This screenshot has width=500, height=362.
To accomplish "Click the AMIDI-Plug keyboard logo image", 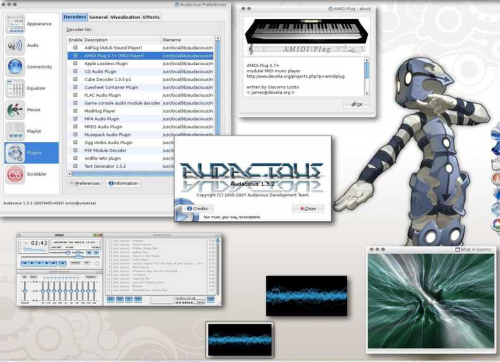I will click(x=307, y=36).
